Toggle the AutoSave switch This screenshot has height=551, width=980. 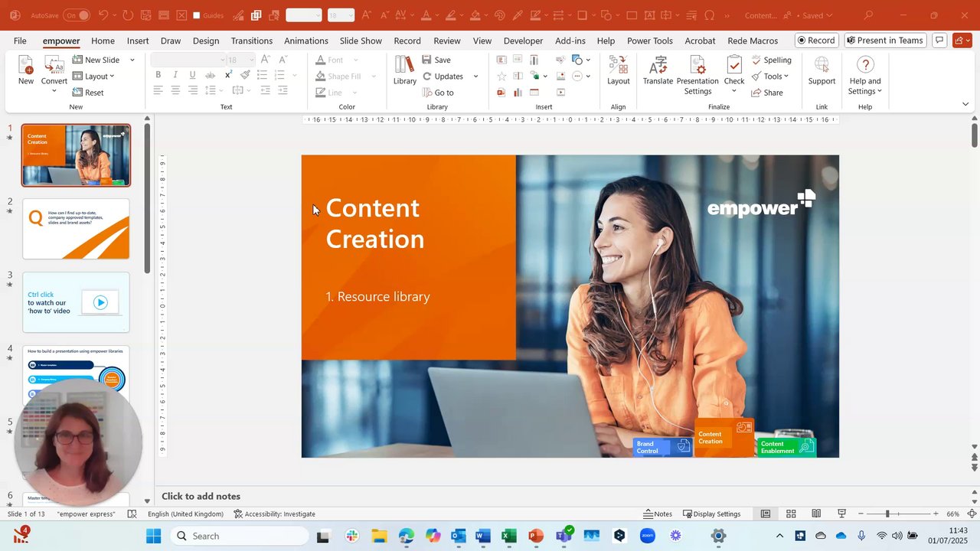click(77, 15)
